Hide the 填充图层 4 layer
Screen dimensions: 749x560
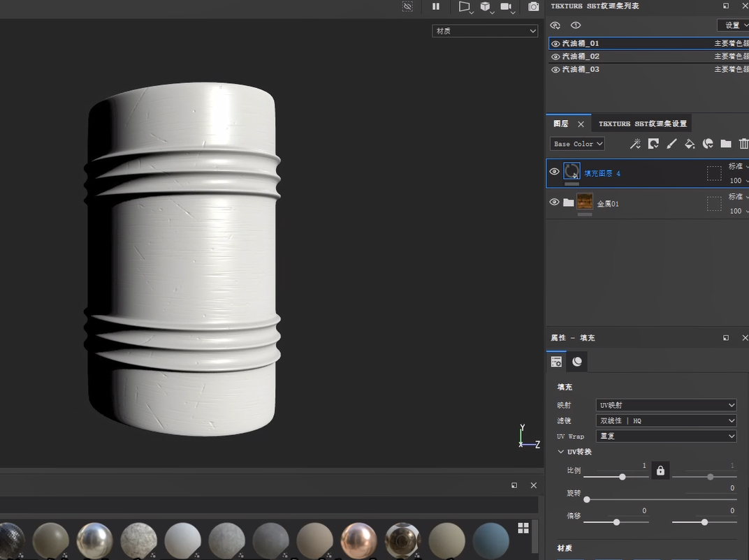click(555, 172)
